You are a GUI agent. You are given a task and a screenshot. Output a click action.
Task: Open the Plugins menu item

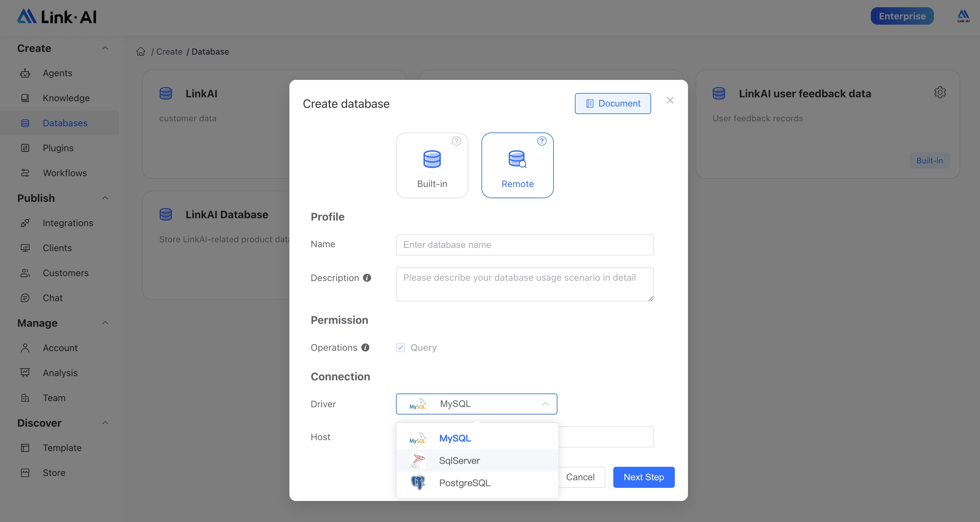click(59, 148)
